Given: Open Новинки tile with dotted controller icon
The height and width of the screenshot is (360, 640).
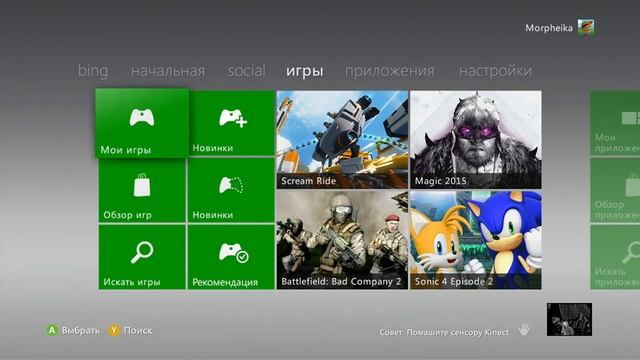Looking at the screenshot, I should click(231, 191).
